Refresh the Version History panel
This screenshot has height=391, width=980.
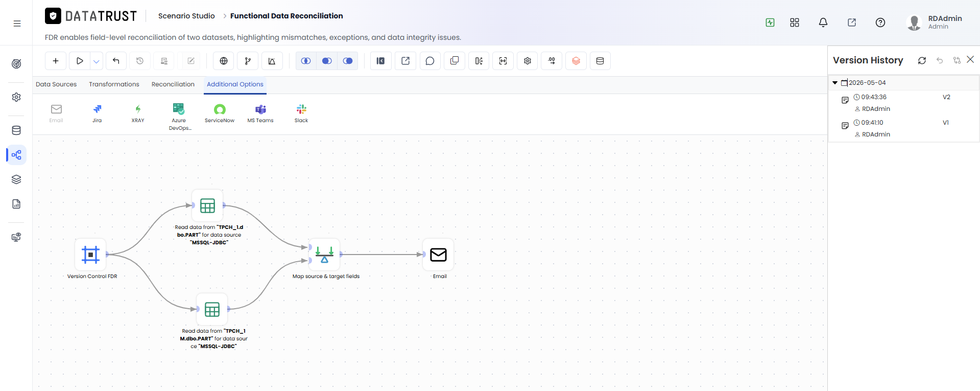coord(922,60)
